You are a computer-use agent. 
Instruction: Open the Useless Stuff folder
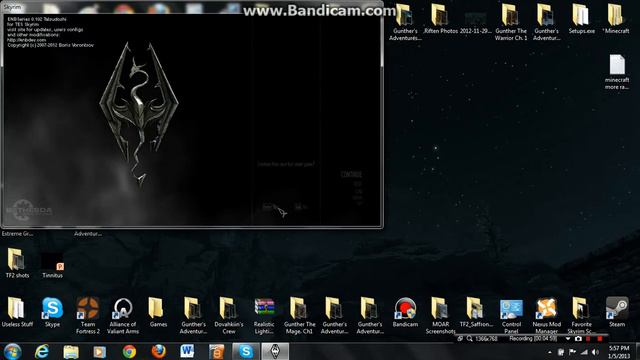pyautogui.click(x=17, y=312)
